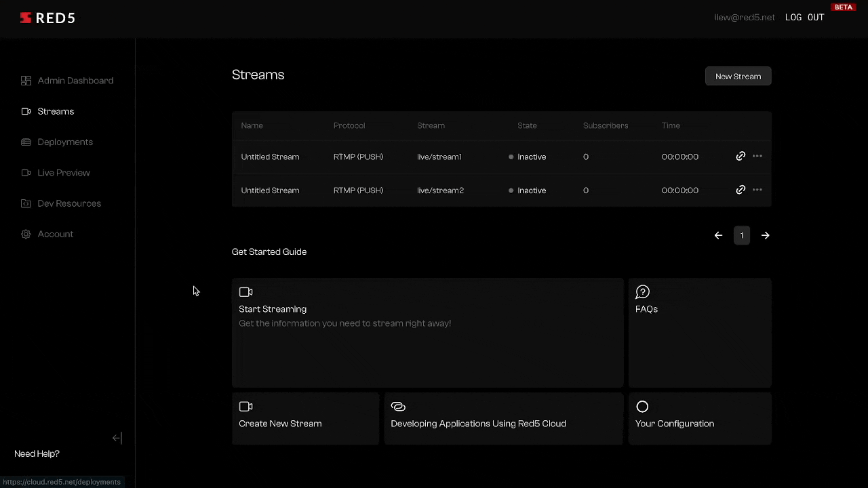Click the Start Streaming camera icon
This screenshot has width=868, height=488.
(x=246, y=292)
